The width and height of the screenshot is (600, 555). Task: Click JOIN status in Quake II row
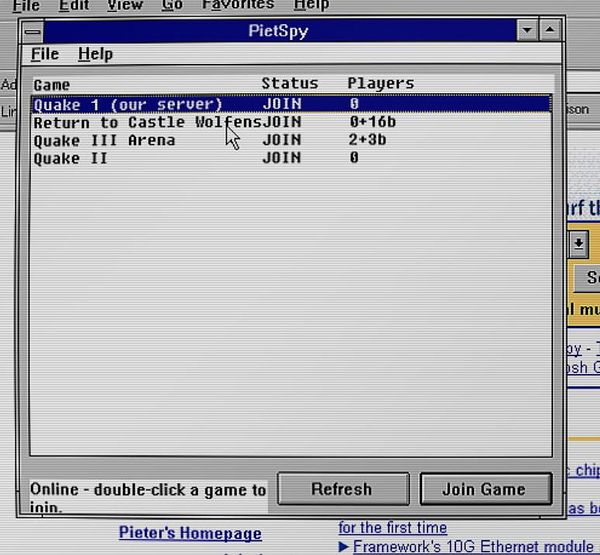(282, 158)
